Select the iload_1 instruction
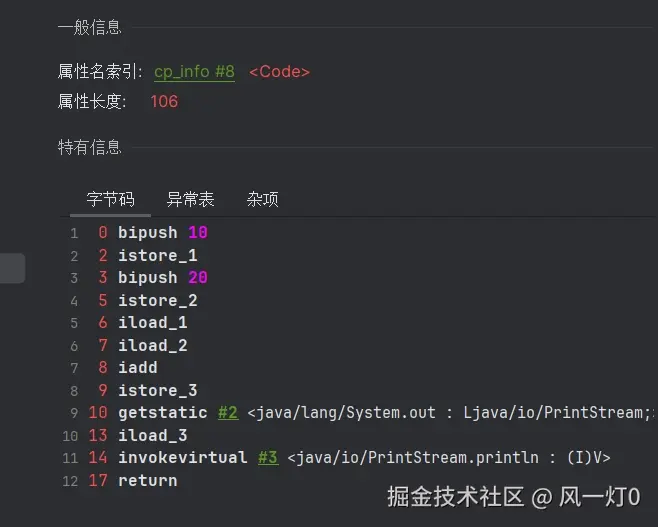 tap(152, 323)
